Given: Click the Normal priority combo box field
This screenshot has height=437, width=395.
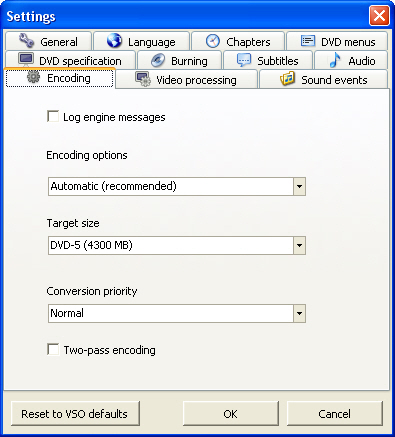Looking at the screenshot, I should [x=177, y=313].
